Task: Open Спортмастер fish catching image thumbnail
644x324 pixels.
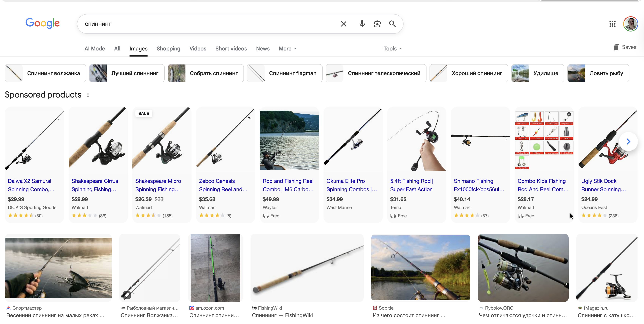Action: [58, 268]
